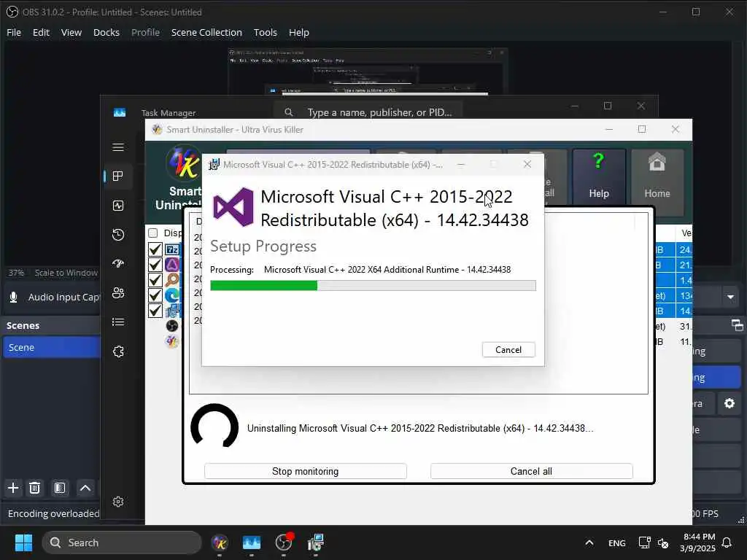Open the installer icon on taskbar
Image resolution: width=747 pixels, height=560 pixels.
tap(315, 542)
